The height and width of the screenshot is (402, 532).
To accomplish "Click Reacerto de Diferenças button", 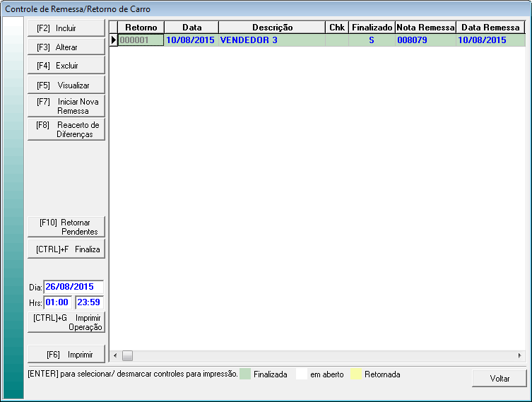I will [x=66, y=129].
